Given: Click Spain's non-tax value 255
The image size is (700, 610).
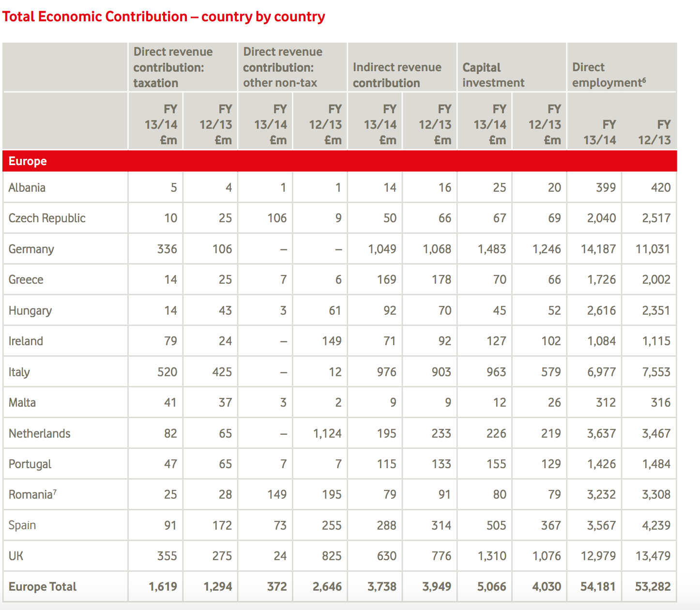Looking at the screenshot, I should pos(332,525).
